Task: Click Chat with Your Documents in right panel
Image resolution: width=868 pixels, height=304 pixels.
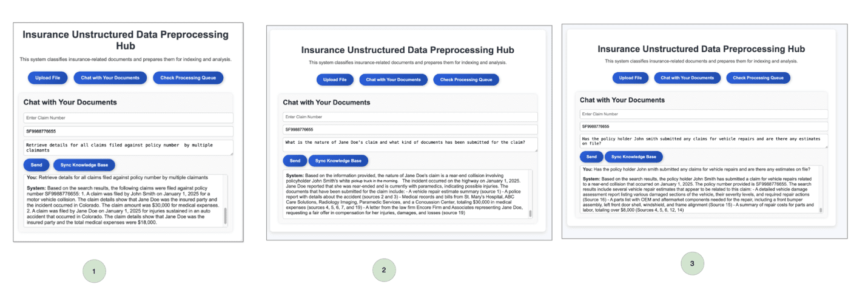Action: point(687,78)
